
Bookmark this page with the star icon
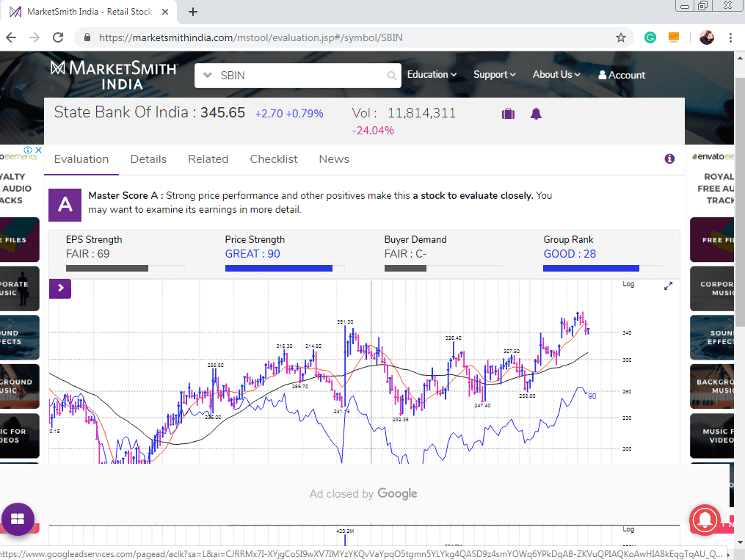[x=620, y=37]
